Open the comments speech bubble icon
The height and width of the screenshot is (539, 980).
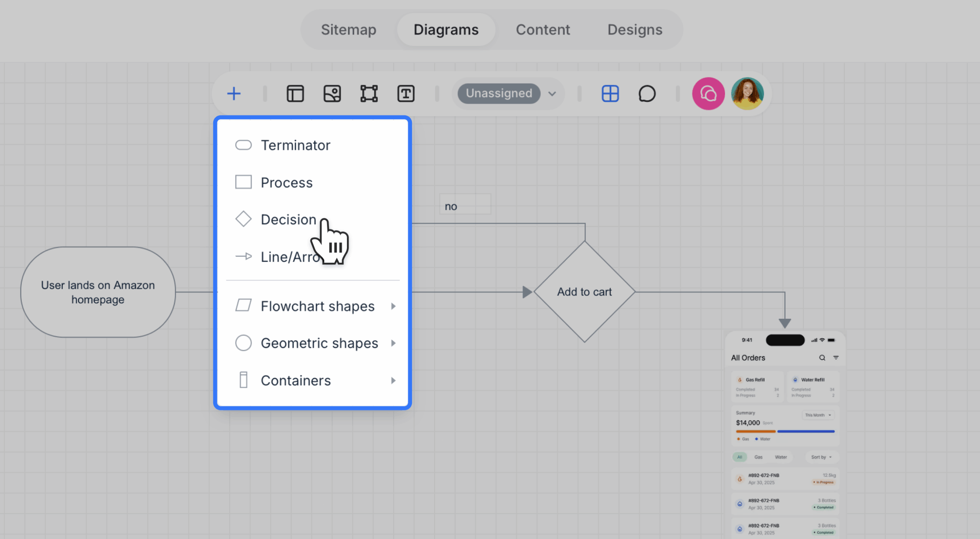(647, 94)
